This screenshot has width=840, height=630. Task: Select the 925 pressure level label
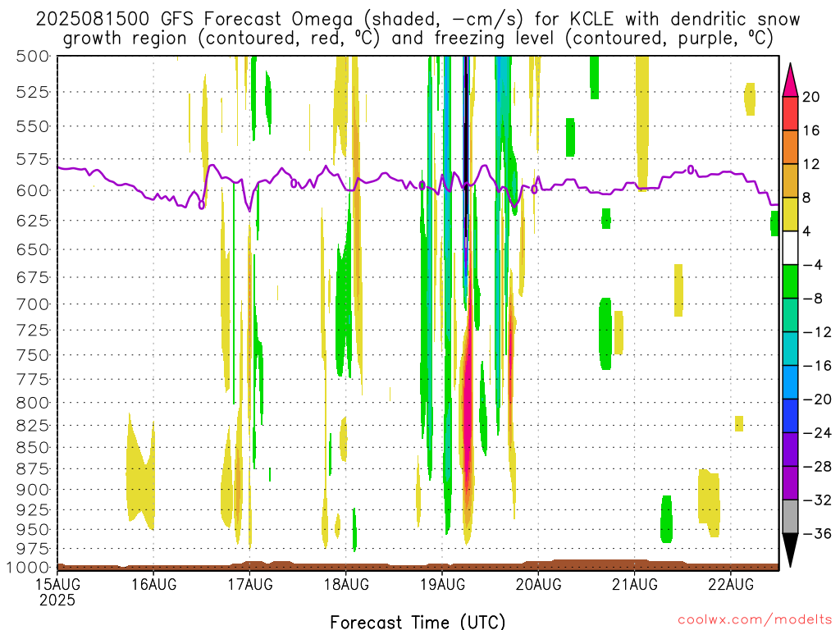[x=33, y=510]
